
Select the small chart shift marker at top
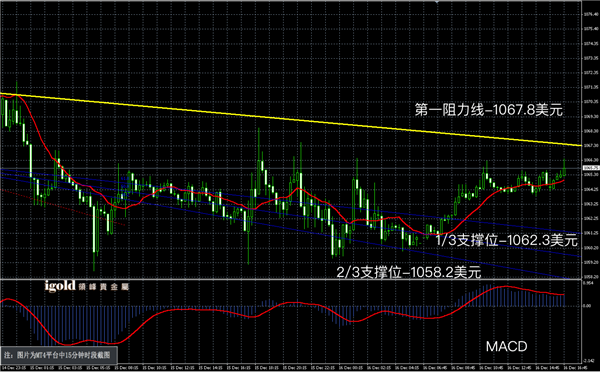(x=437, y=2)
